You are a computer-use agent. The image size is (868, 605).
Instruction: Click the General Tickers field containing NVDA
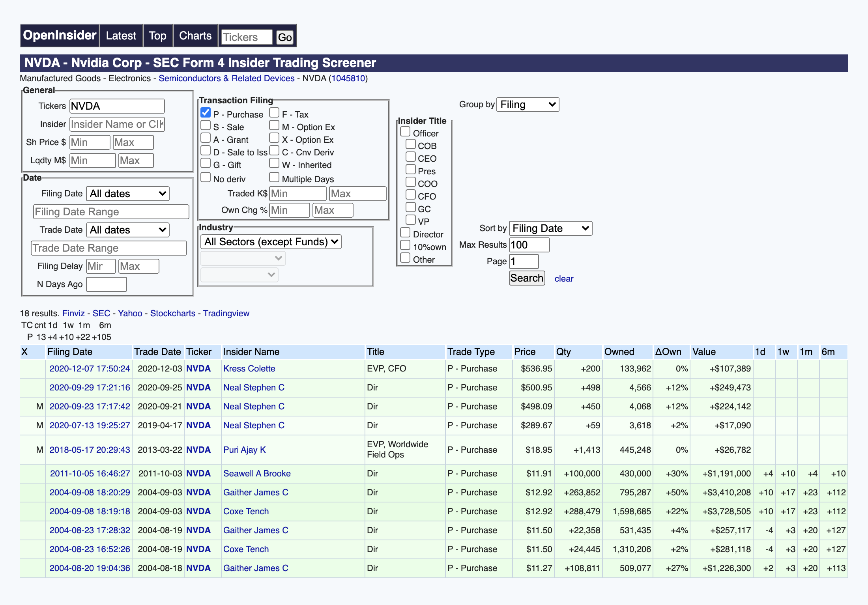point(117,106)
